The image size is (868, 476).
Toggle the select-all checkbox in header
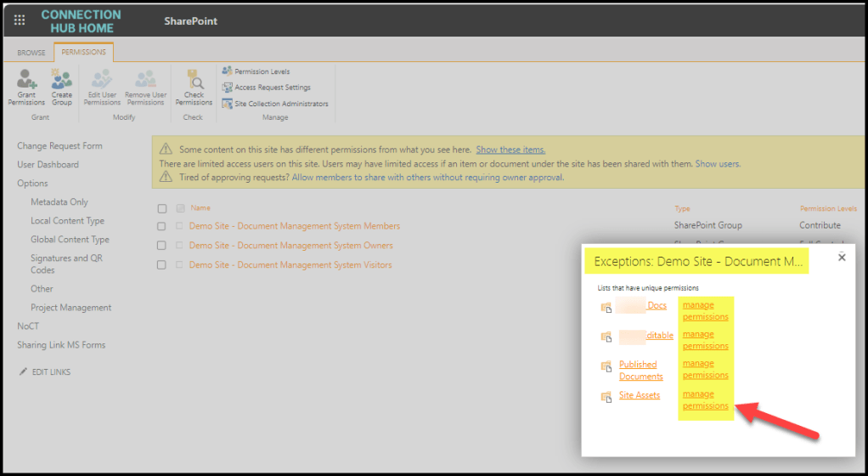(162, 208)
